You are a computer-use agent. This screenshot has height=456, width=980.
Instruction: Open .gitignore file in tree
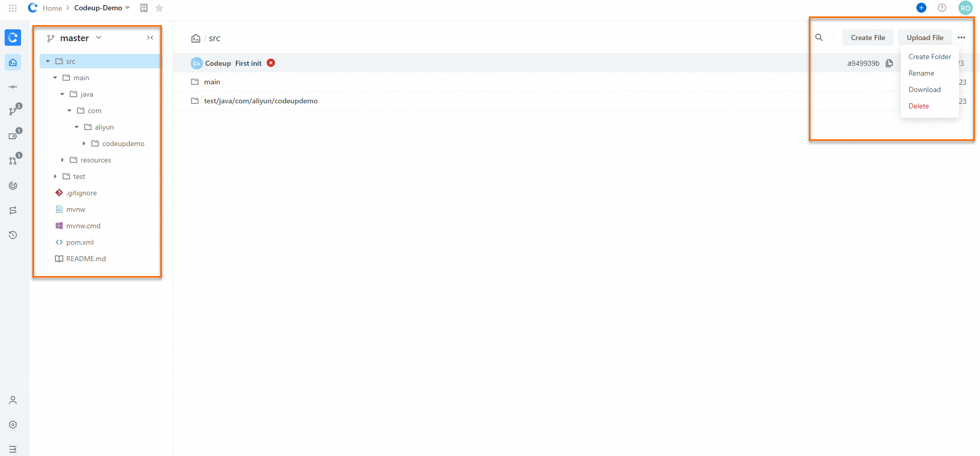tap(81, 193)
